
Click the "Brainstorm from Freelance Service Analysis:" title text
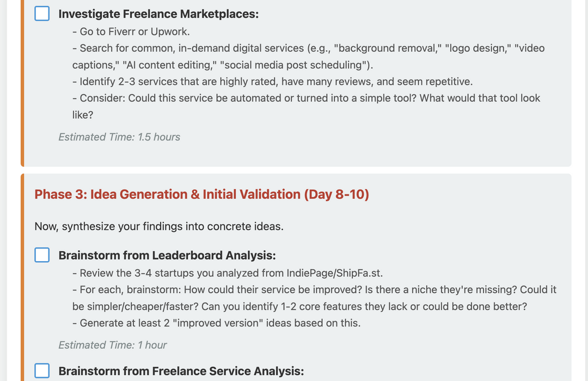[181, 372]
